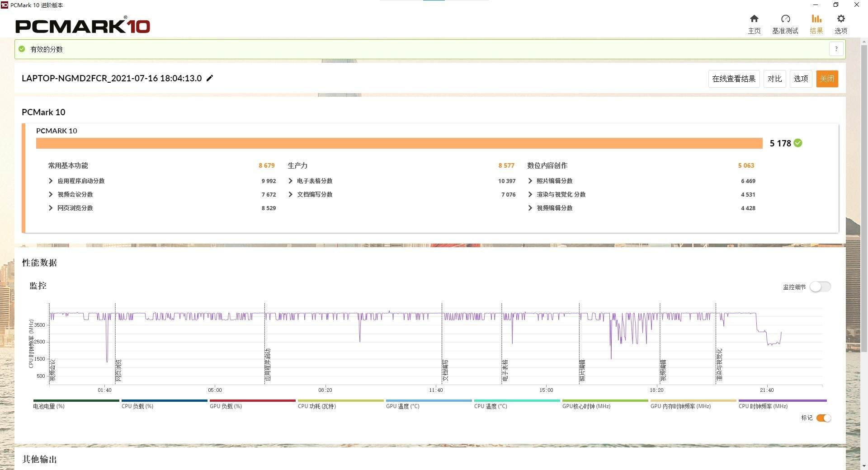
Task: Click the 电子表格 marker in the chart
Action: (505, 370)
